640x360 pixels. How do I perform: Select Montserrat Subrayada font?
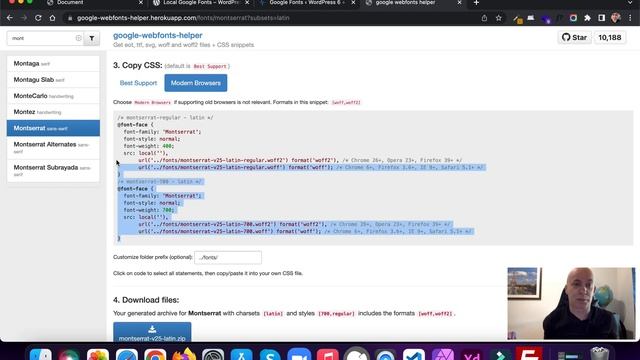[x=53, y=171]
